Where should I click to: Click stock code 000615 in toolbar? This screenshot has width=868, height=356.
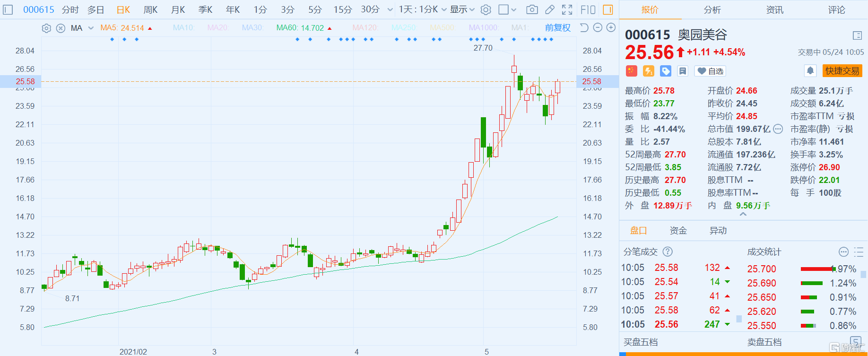[39, 9]
